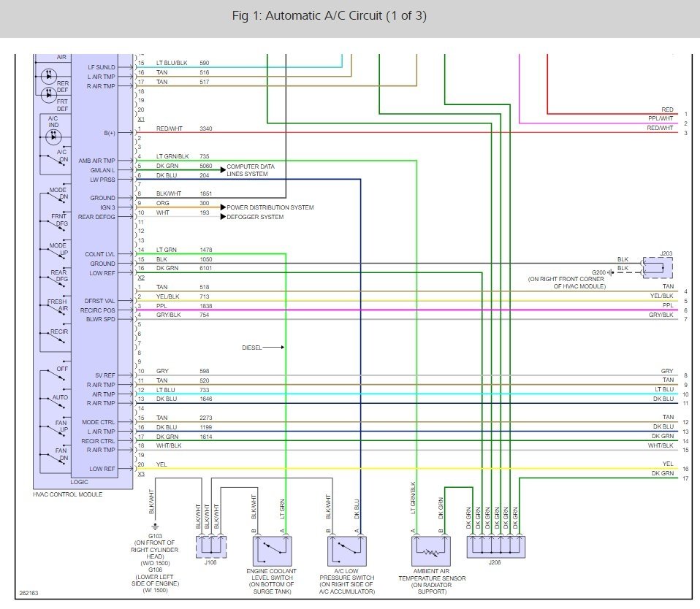This screenshot has height=609, width=700.
Task: Click the B(+) pin label
Action: click(110, 133)
